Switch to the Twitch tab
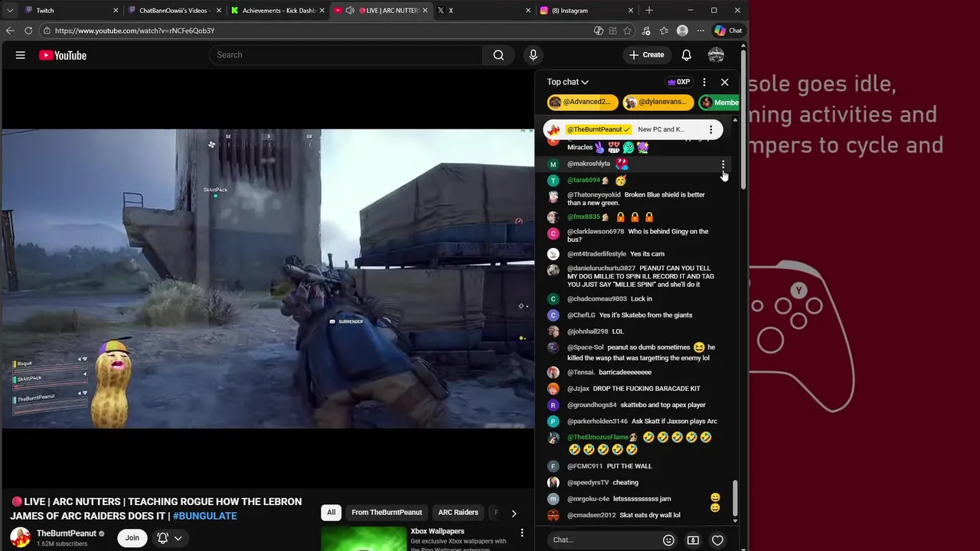This screenshot has width=980, height=551. click(x=70, y=11)
